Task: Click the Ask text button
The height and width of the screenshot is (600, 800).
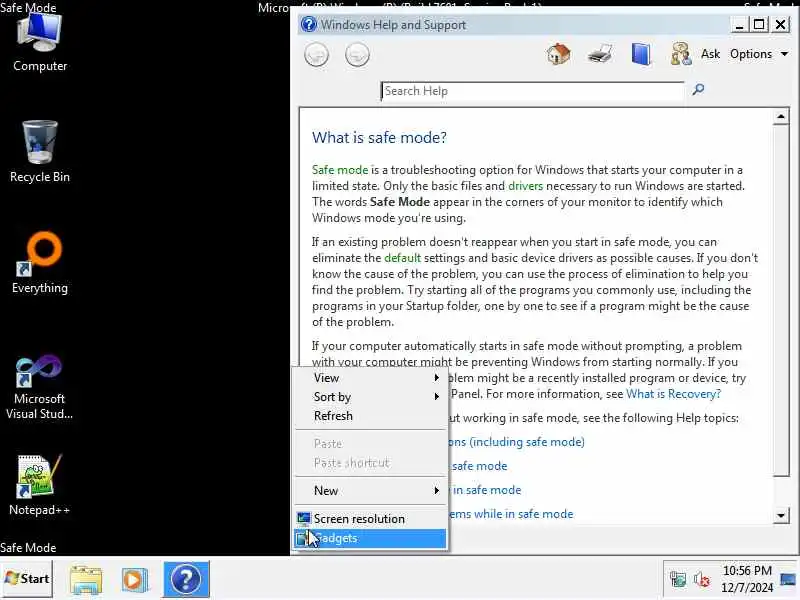Action: 710,54
